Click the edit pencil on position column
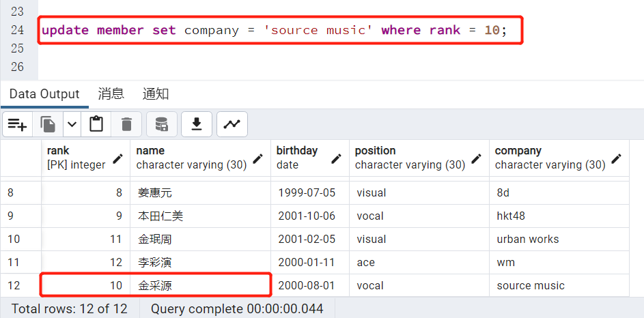Image resolution: width=644 pixels, height=318 pixels. tap(477, 158)
